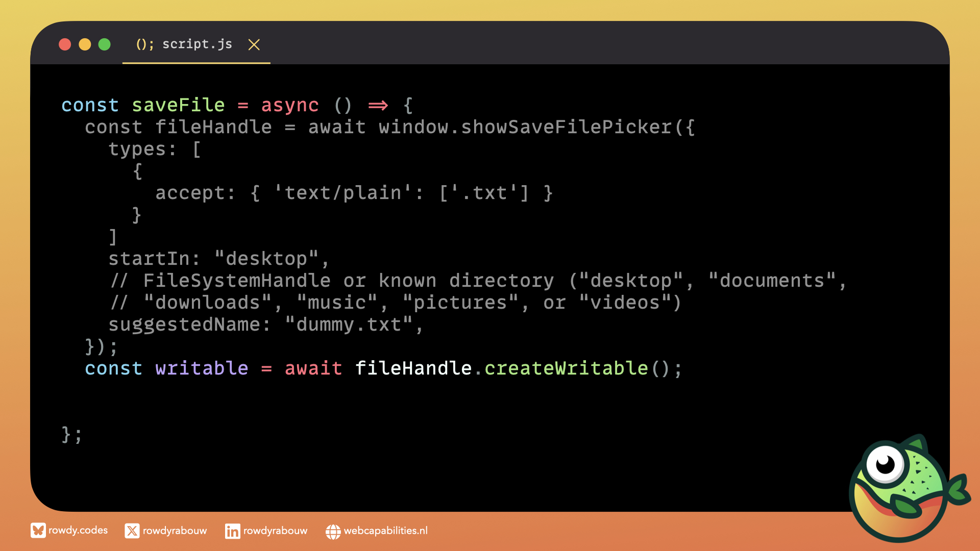
Task: Open the rowdy.codes link
Action: pos(78,531)
